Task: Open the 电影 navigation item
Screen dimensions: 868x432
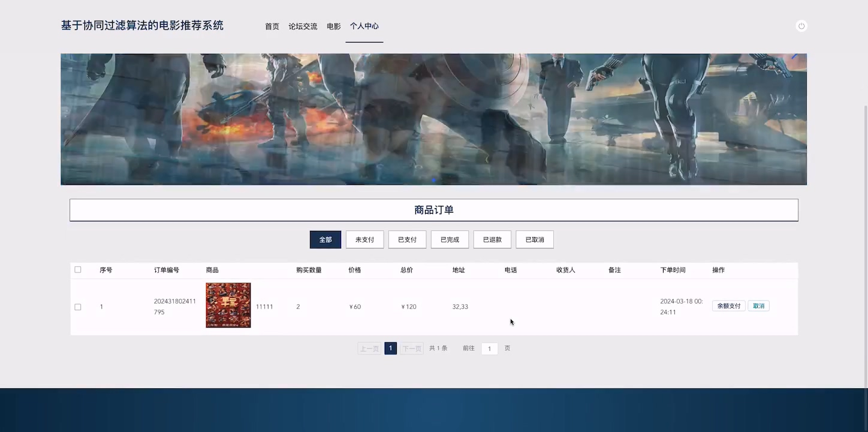Action: [334, 26]
